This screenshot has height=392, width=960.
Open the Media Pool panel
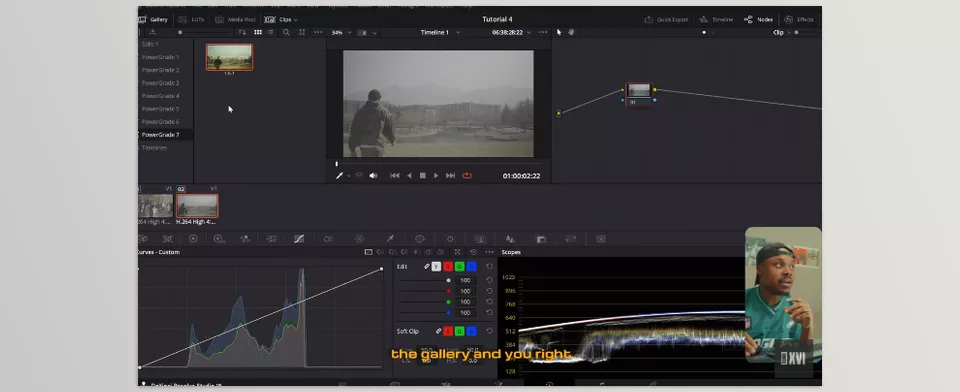[235, 20]
